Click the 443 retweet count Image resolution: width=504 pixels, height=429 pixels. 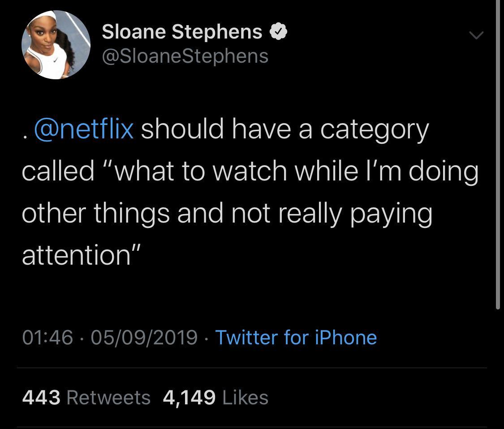pos(41,397)
